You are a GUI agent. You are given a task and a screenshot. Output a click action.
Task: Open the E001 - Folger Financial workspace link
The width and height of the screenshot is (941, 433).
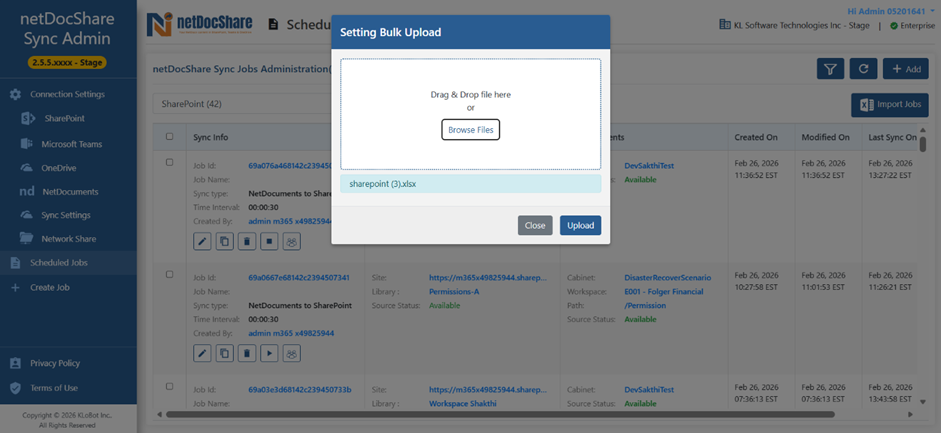click(664, 291)
